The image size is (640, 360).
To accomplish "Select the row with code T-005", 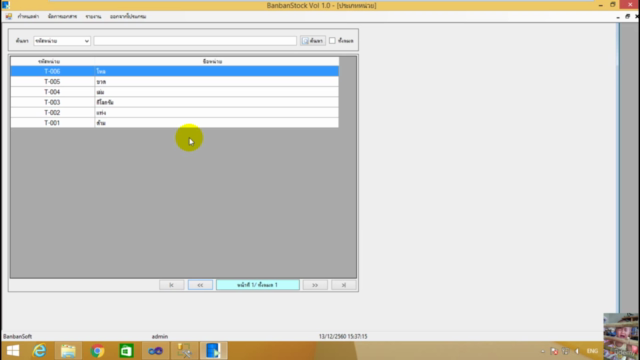I will (175, 82).
